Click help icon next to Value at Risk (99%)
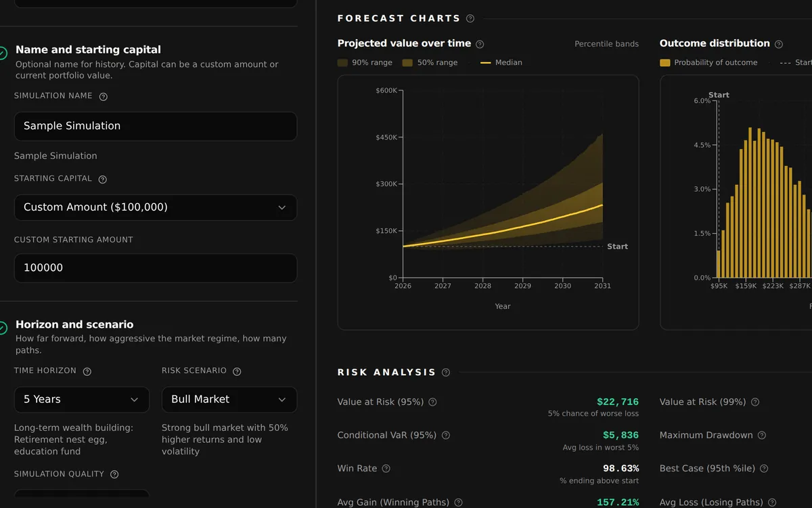The image size is (812, 508). click(x=755, y=402)
